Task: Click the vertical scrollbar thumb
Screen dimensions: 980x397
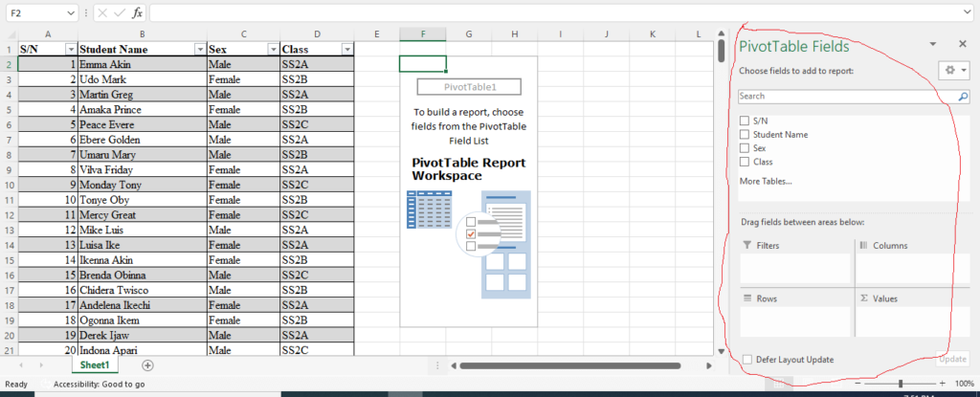Action: [x=722, y=52]
